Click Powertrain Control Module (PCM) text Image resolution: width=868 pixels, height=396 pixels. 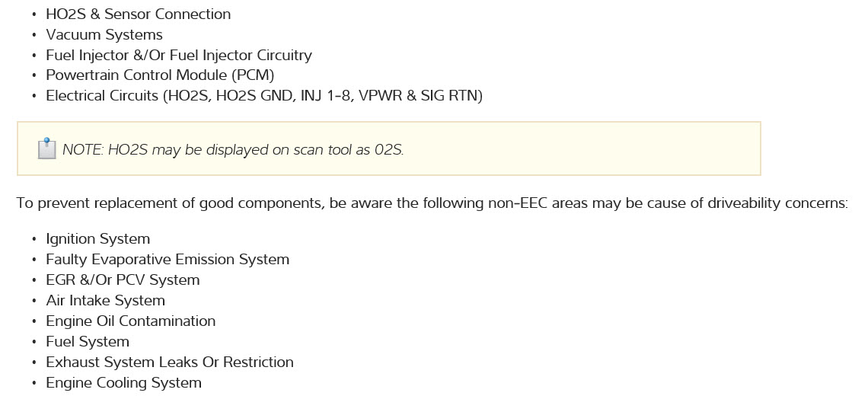click(x=160, y=75)
